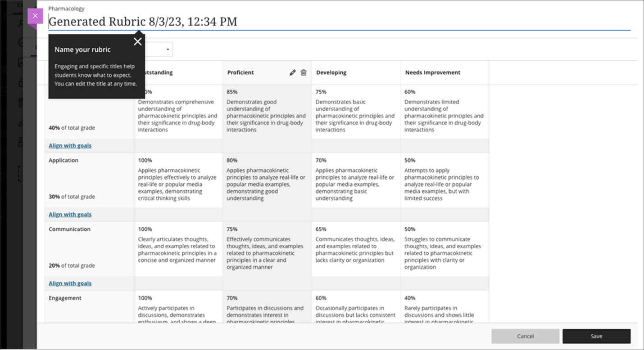Close the rubric panel with the purple X
The width and height of the screenshot is (644, 350).
pyautogui.click(x=35, y=16)
